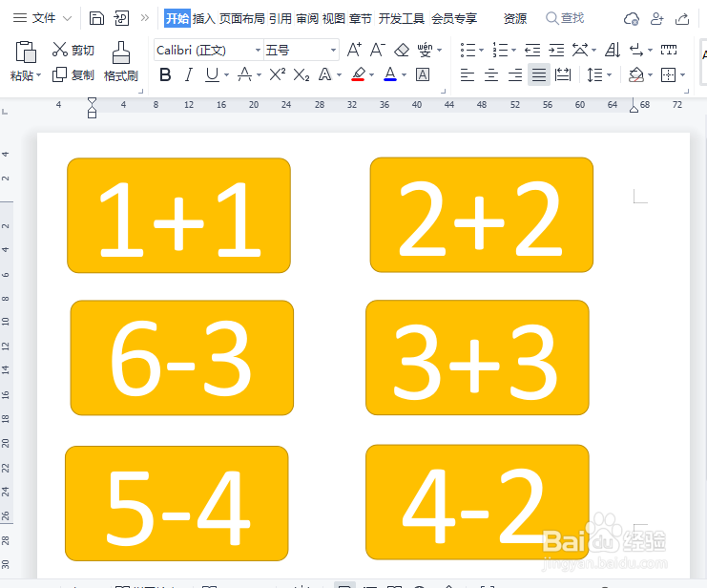Open the 开发工具 tab

pyautogui.click(x=402, y=18)
